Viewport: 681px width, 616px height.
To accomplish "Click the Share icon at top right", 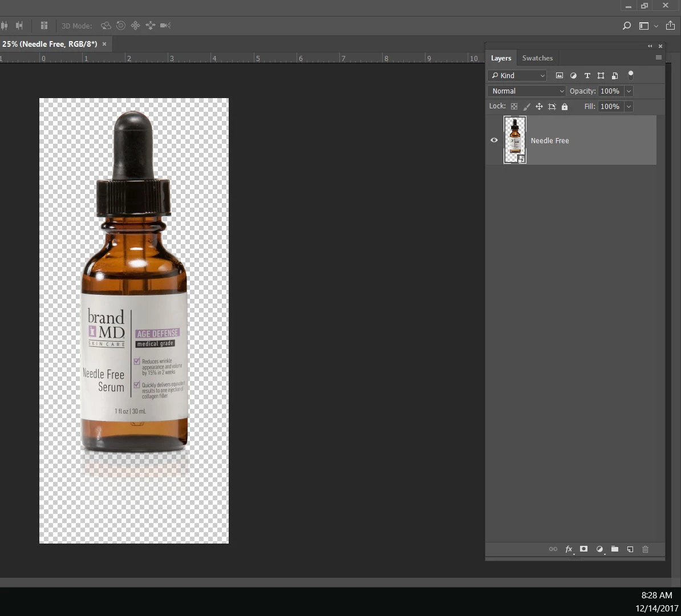I will (670, 25).
